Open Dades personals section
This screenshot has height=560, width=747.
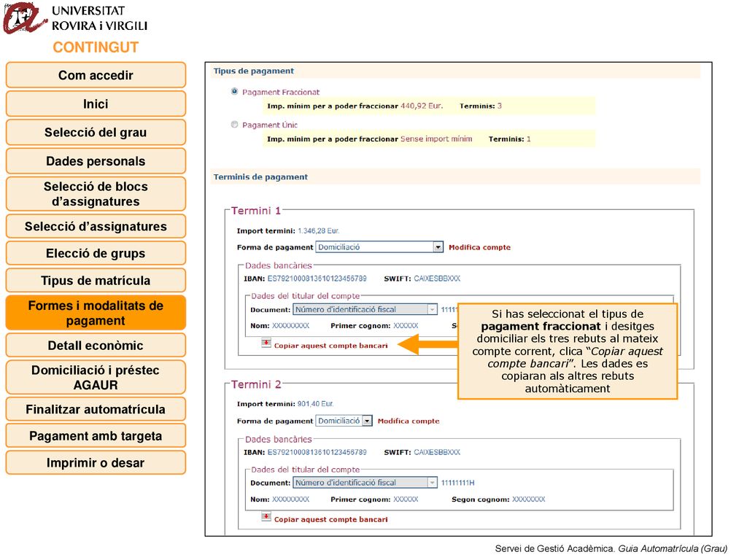(x=96, y=161)
